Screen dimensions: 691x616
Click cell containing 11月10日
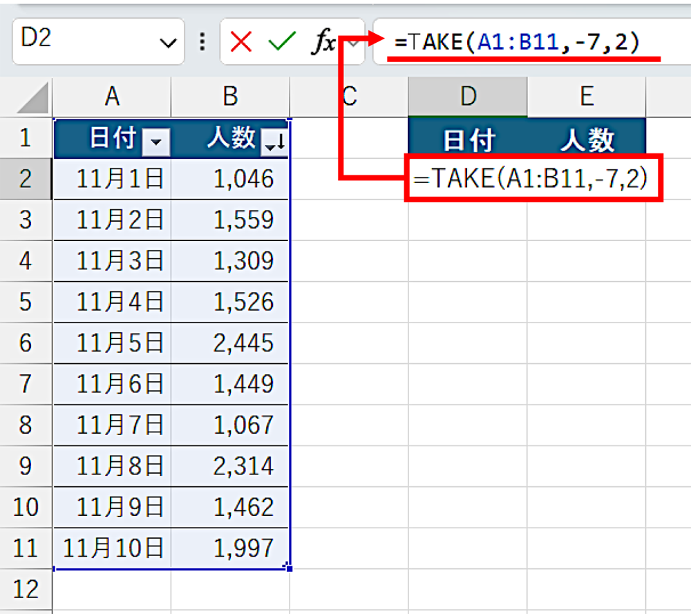pos(112,548)
